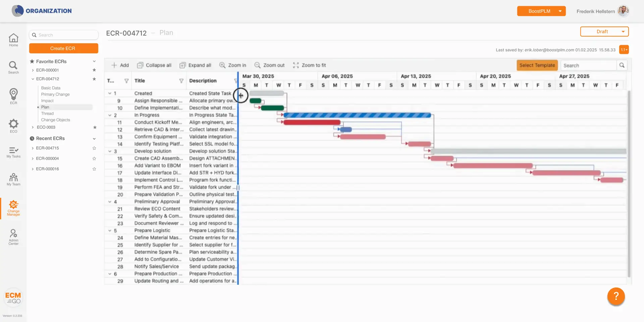The width and height of the screenshot is (644, 322).
Task: Click the orange help question mark button
Action: [x=616, y=296]
